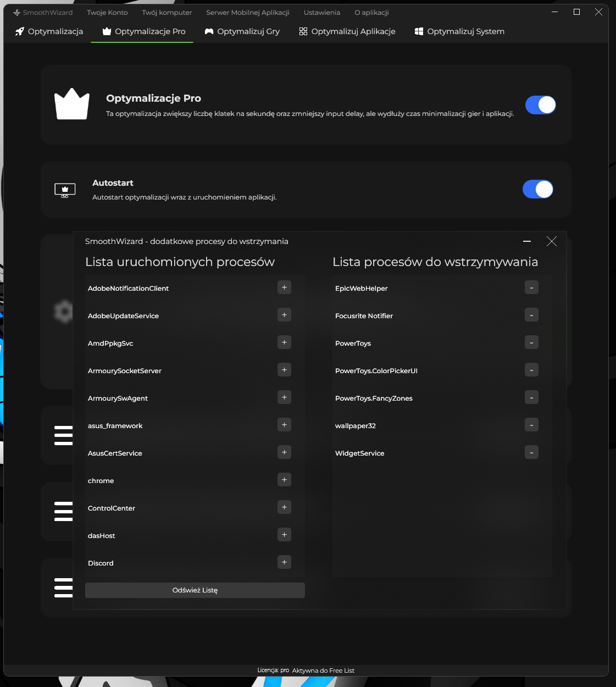Open Serwer Mobilnej Aplikacji menu
The image size is (616, 687).
click(248, 13)
